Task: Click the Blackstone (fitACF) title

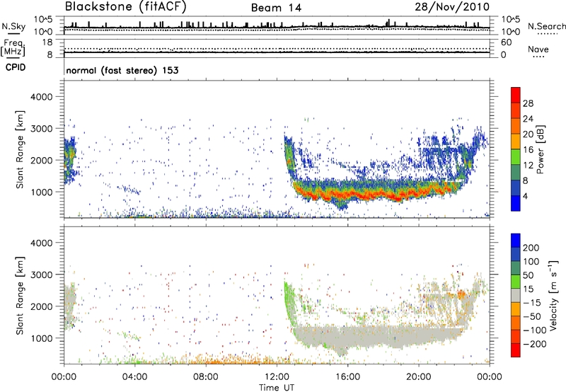Action: [x=125, y=7]
